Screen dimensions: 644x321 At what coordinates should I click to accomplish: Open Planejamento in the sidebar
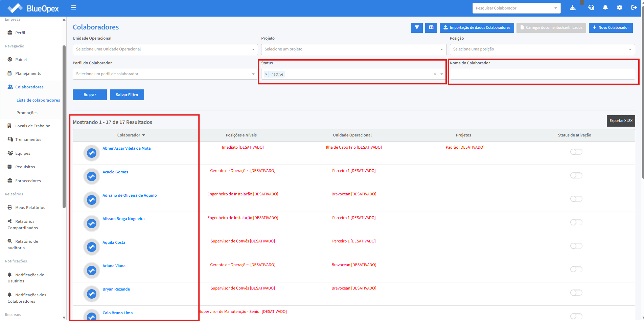(28, 73)
